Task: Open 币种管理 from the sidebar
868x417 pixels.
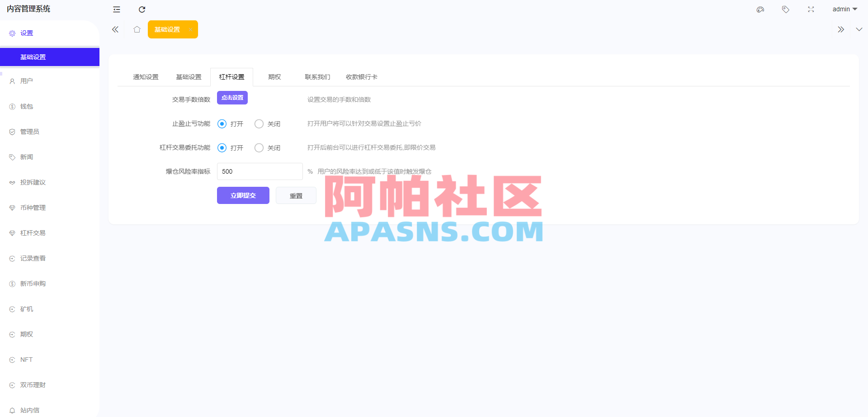Action: coord(32,208)
